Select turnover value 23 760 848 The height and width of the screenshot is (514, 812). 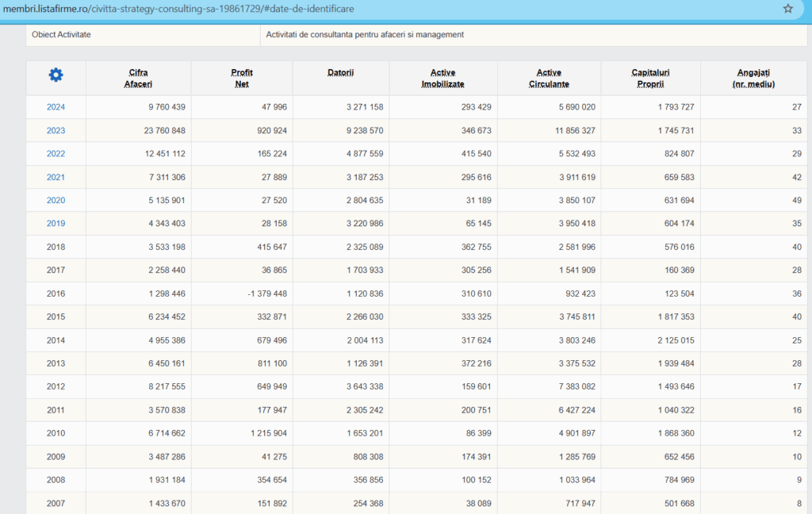pyautogui.click(x=165, y=131)
